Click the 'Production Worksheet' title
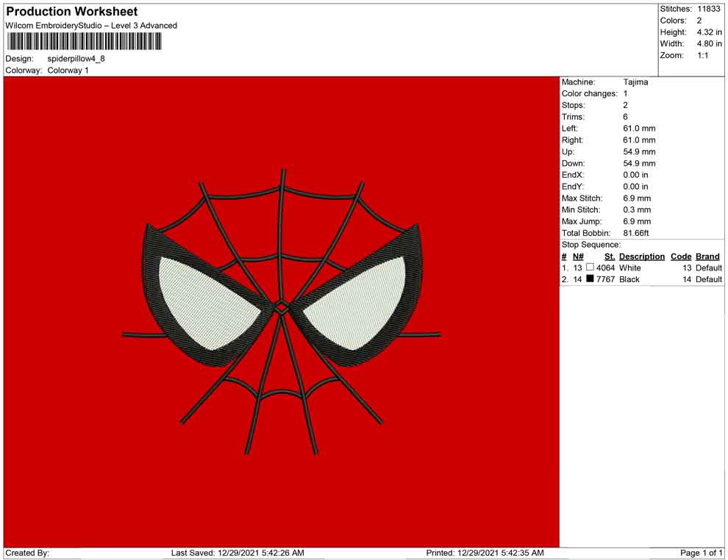The image size is (728, 560). [71, 11]
